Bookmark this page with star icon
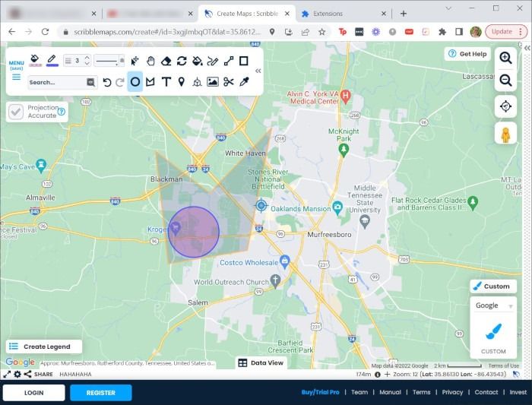Screen dimensions: 532x405 [322, 32]
